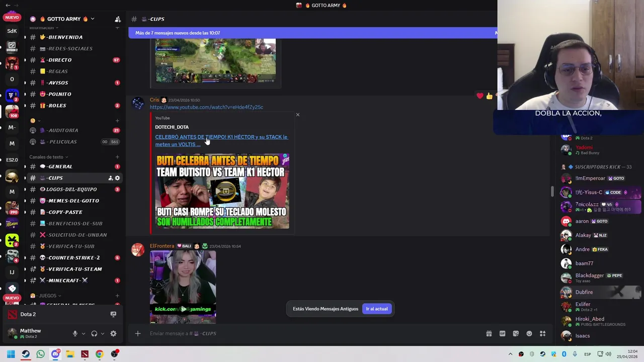Open settings gear of CLIPS channel
Viewport: 644px width, 362px height.
[117, 178]
